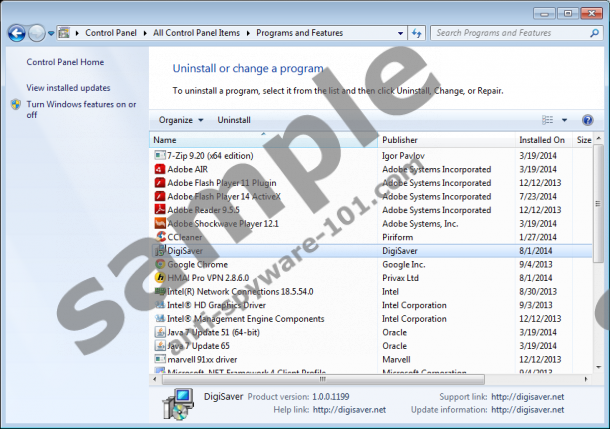Open the address bar history dropdown
Viewport: 610px width, 429px height.
402,33
